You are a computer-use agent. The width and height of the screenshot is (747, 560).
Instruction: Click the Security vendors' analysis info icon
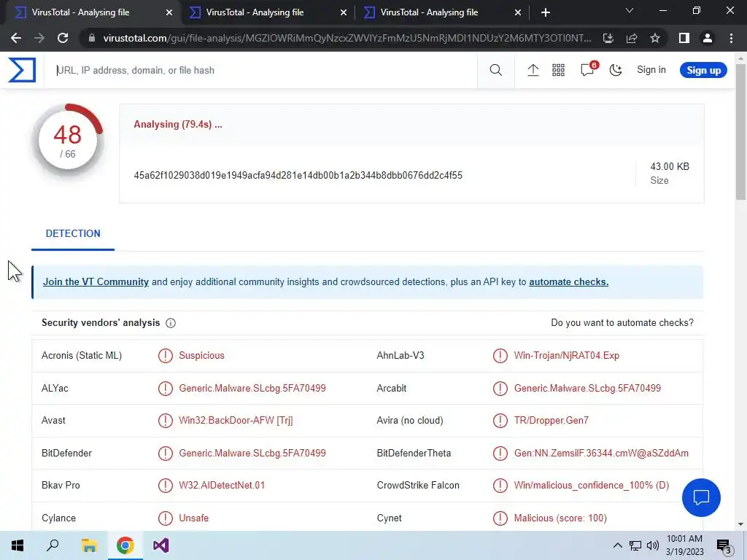pyautogui.click(x=171, y=323)
